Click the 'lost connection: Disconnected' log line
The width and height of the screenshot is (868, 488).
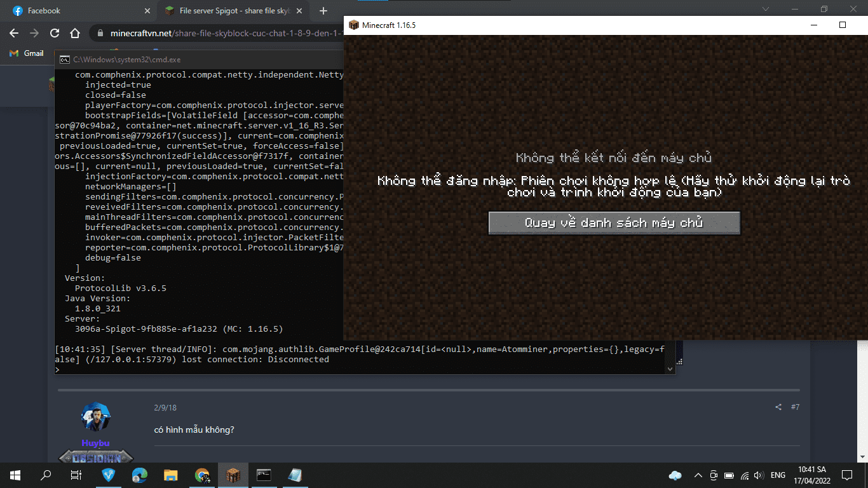[x=255, y=359]
